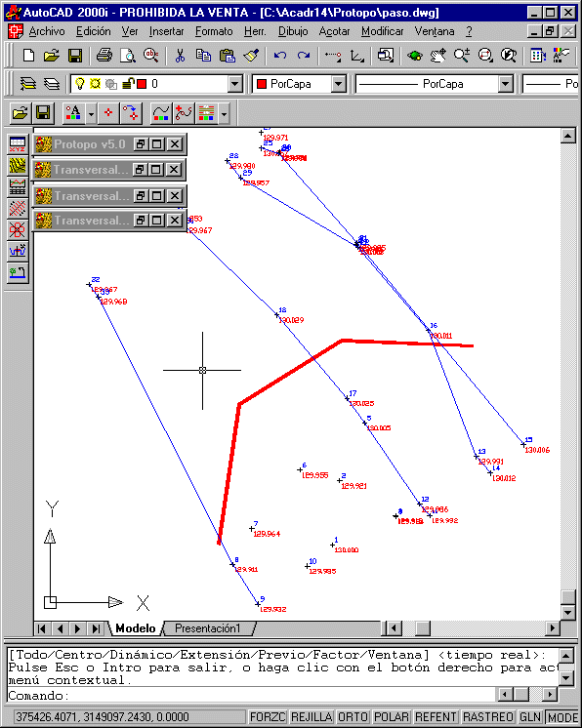Open the Dibujo menu

click(293, 31)
